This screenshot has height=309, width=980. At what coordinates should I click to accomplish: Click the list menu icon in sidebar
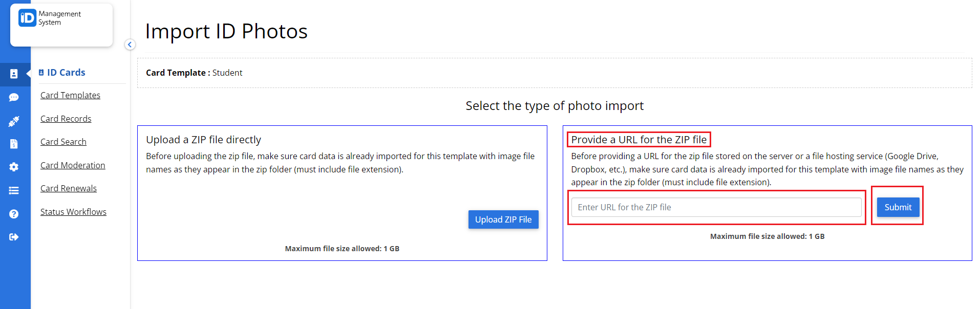(14, 190)
